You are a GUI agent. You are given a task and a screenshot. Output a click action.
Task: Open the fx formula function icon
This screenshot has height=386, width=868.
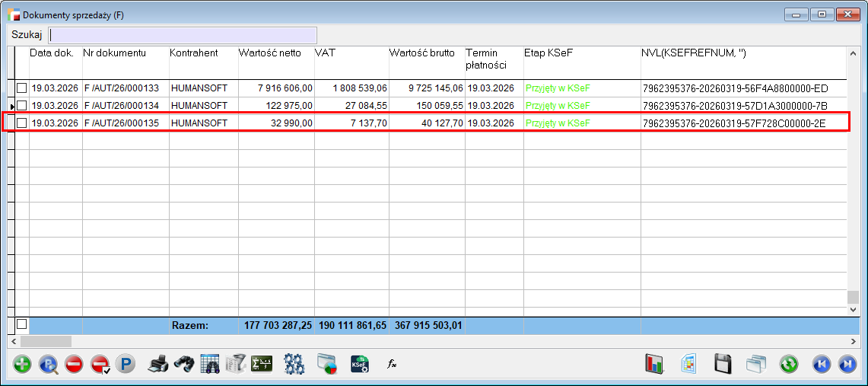point(393,364)
